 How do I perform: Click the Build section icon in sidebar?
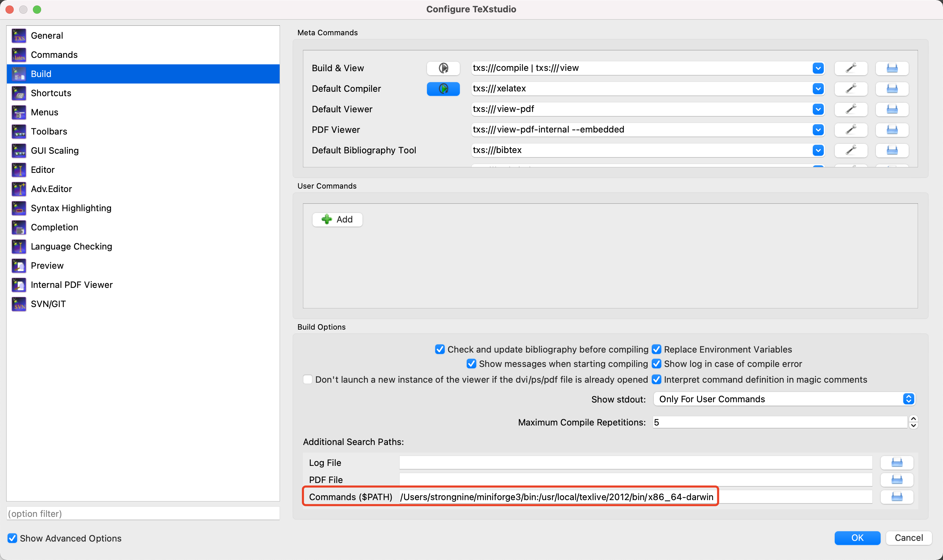tap(18, 73)
